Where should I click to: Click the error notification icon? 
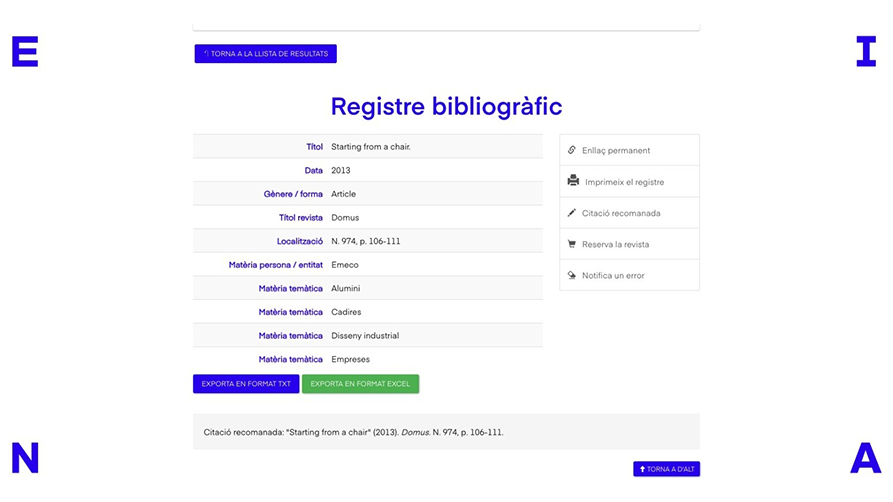(x=572, y=275)
